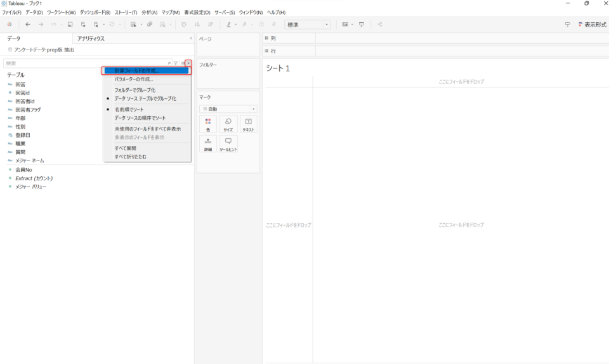Select 名前順でソート option

coord(129,110)
